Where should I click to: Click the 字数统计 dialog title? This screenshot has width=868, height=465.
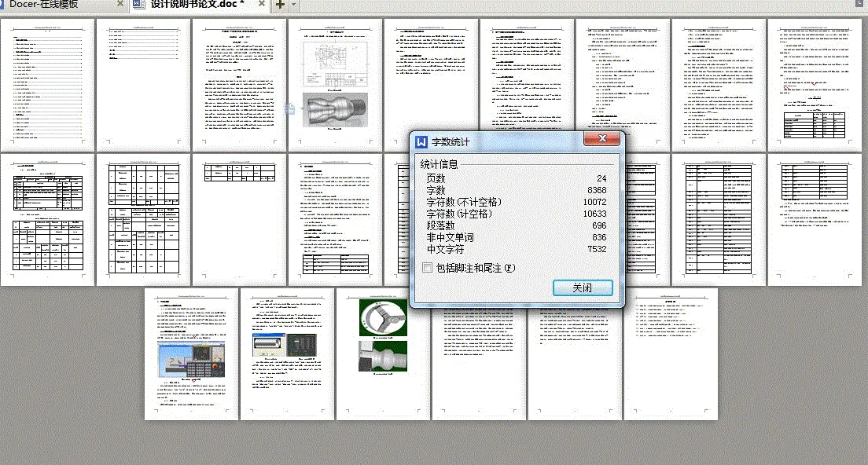pyautogui.click(x=451, y=142)
